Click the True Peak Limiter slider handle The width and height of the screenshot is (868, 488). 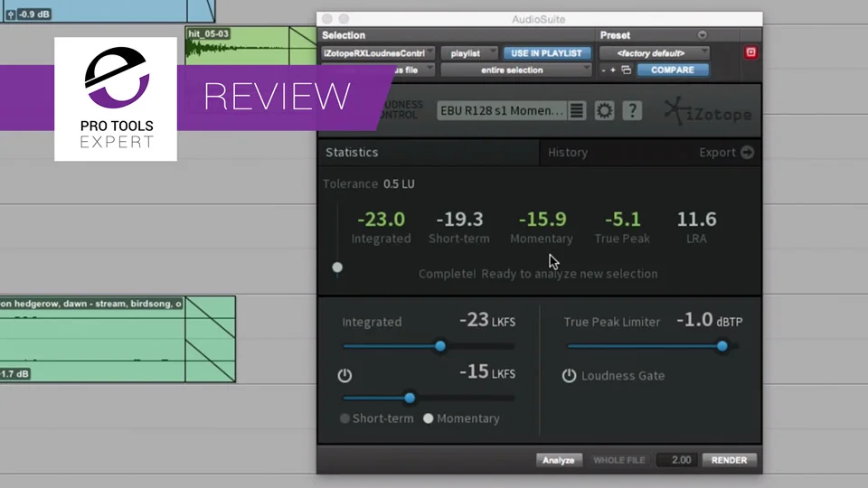(722, 346)
